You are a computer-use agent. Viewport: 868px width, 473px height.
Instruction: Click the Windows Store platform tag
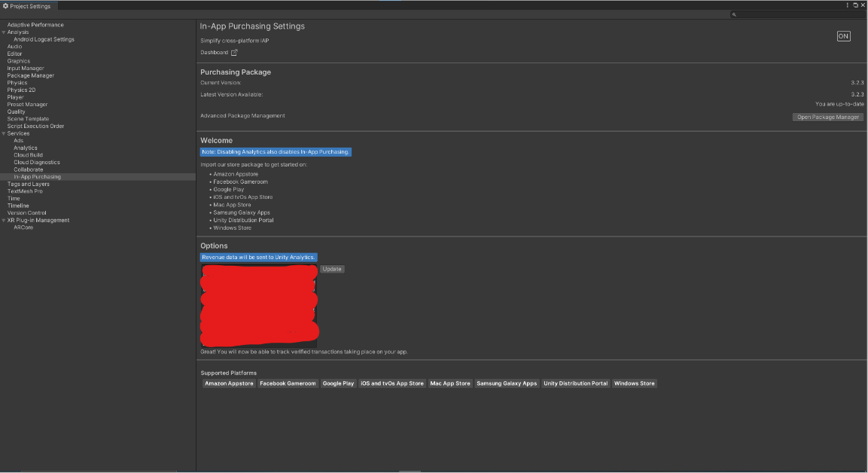click(635, 383)
